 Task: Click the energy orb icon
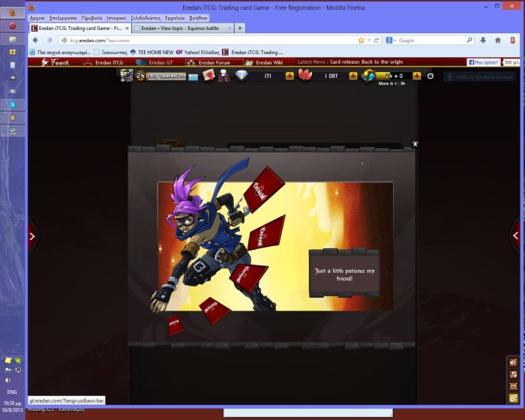tap(368, 76)
